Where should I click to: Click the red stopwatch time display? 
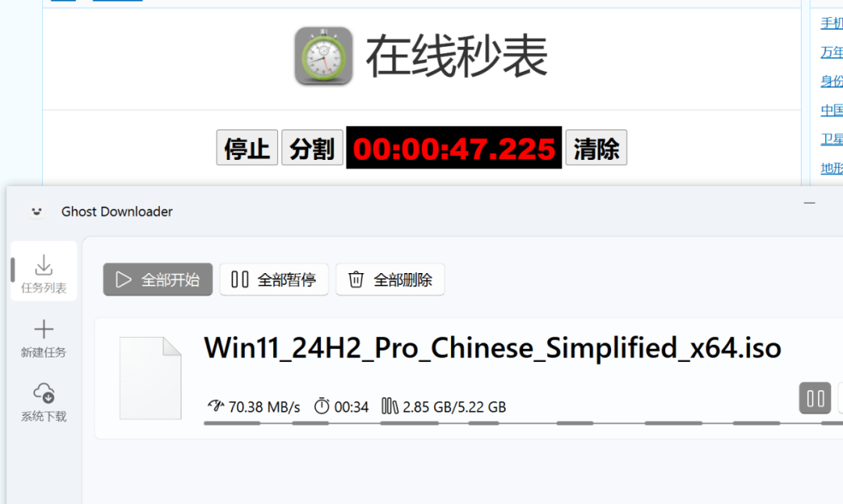(454, 147)
